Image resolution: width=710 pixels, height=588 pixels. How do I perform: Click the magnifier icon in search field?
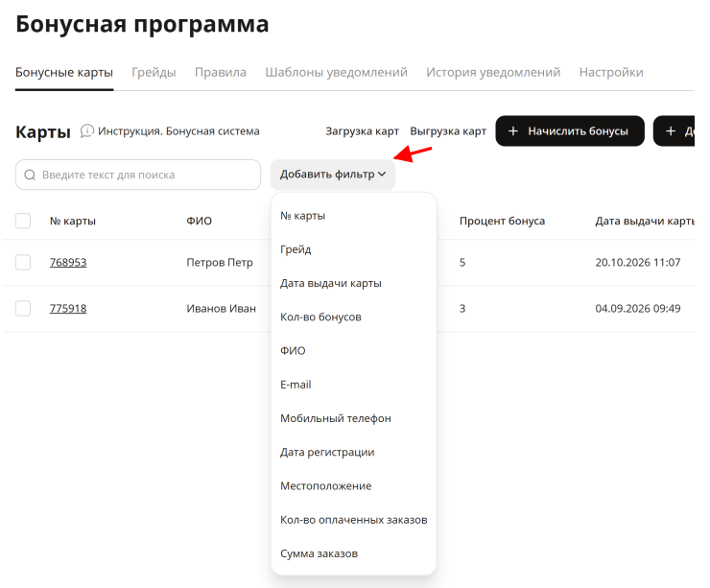coord(30,175)
